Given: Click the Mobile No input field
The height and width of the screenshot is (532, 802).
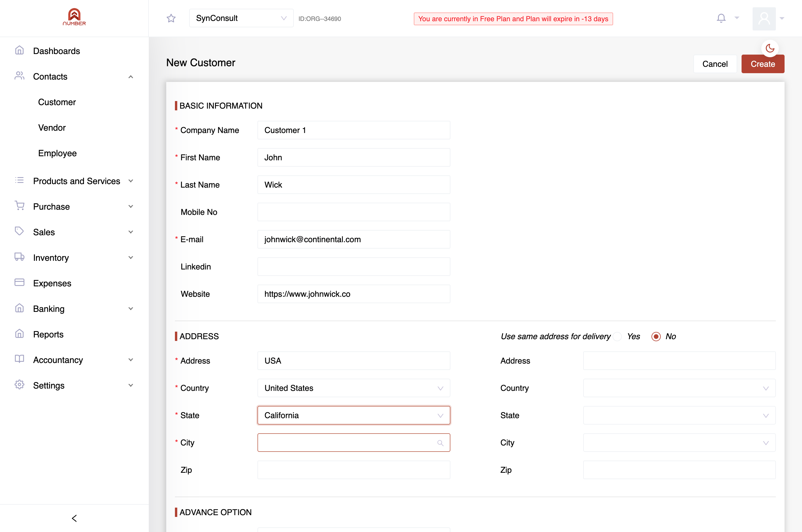Looking at the screenshot, I should point(354,212).
